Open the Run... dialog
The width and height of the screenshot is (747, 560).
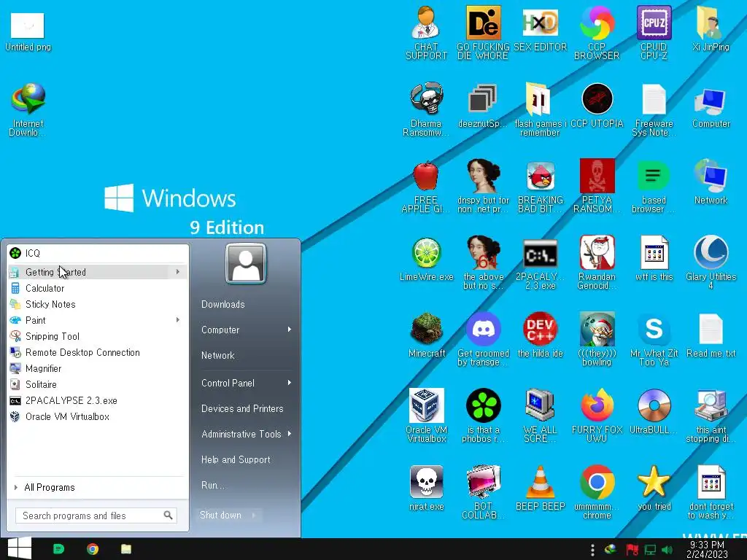point(213,485)
